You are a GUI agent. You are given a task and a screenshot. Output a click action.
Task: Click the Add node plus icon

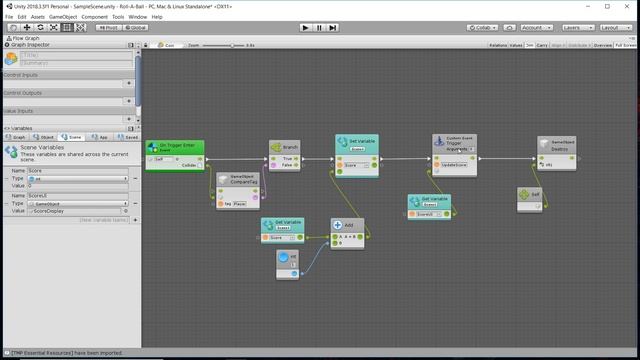(338, 225)
